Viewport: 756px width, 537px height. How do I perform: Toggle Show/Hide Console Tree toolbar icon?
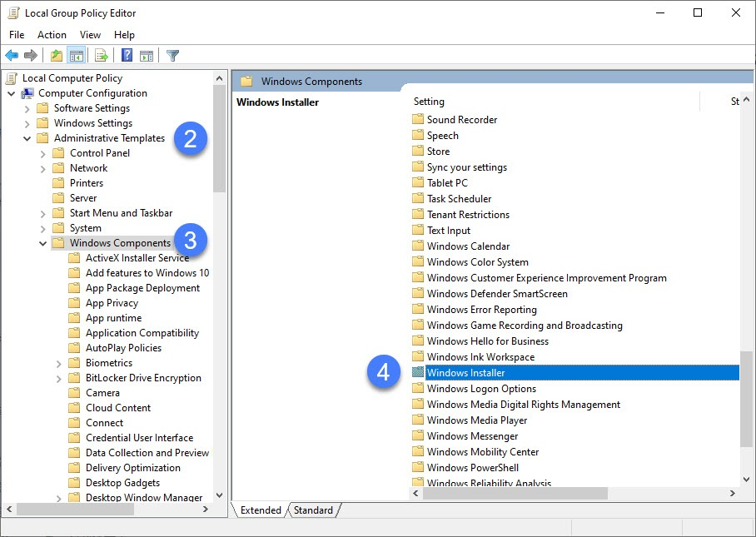click(x=76, y=56)
